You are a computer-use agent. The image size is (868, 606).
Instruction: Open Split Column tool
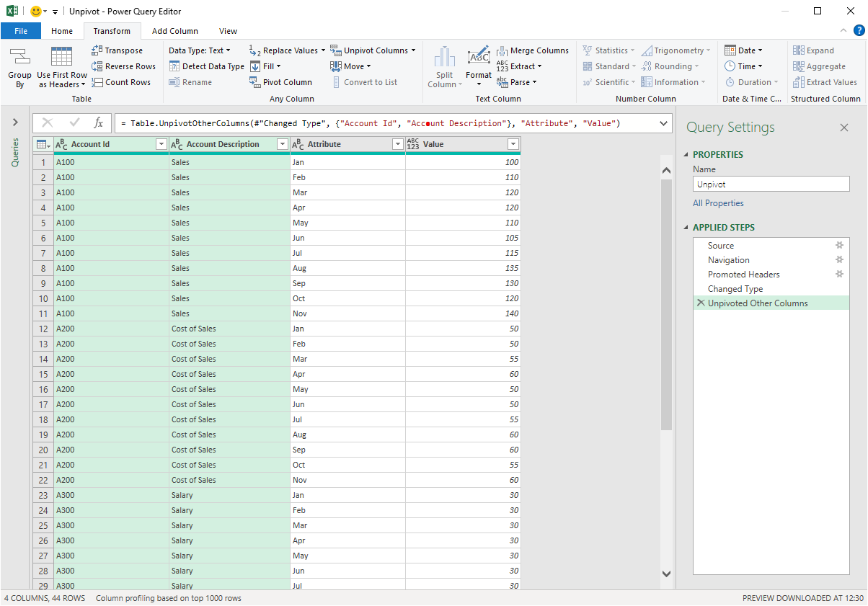[x=445, y=68]
